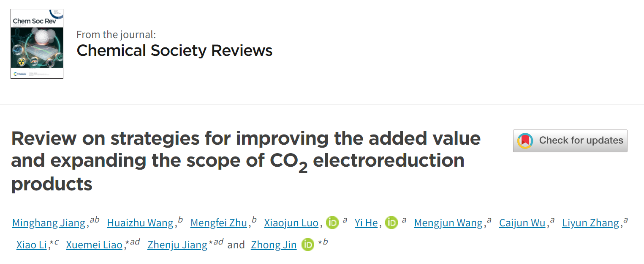The image size is (644, 264).
Task: Open corresponding author Xiao Li link
Action: click(32, 245)
